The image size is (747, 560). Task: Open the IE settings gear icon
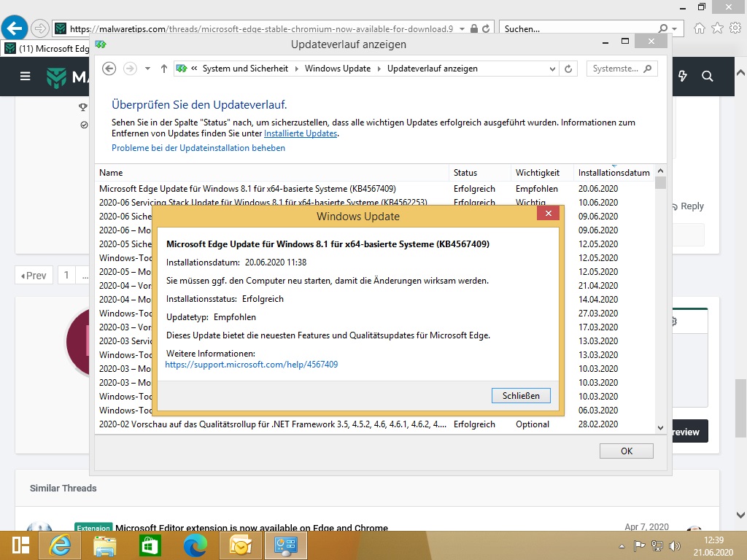735,28
